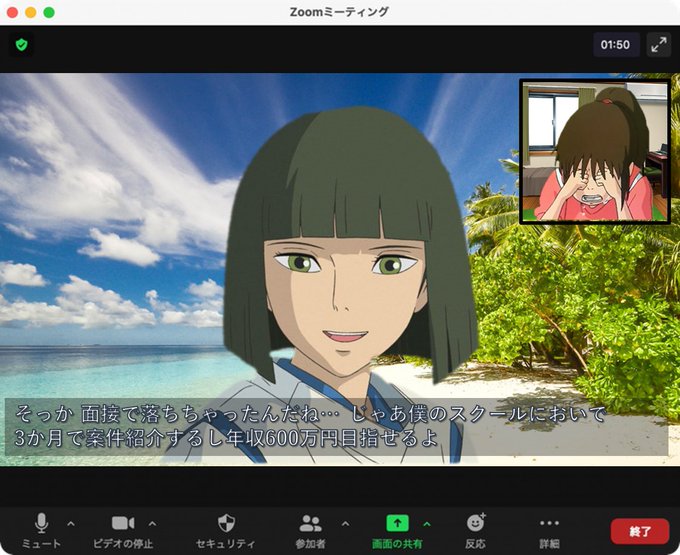Screen dimensions: 680x555
Task: Click the main speaker video area
Action: click(340, 269)
